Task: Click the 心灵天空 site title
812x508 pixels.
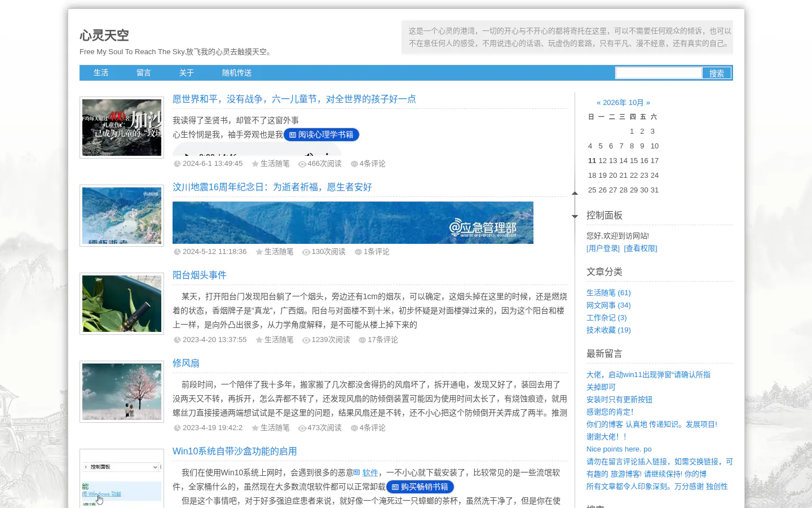Action: pyautogui.click(x=104, y=36)
